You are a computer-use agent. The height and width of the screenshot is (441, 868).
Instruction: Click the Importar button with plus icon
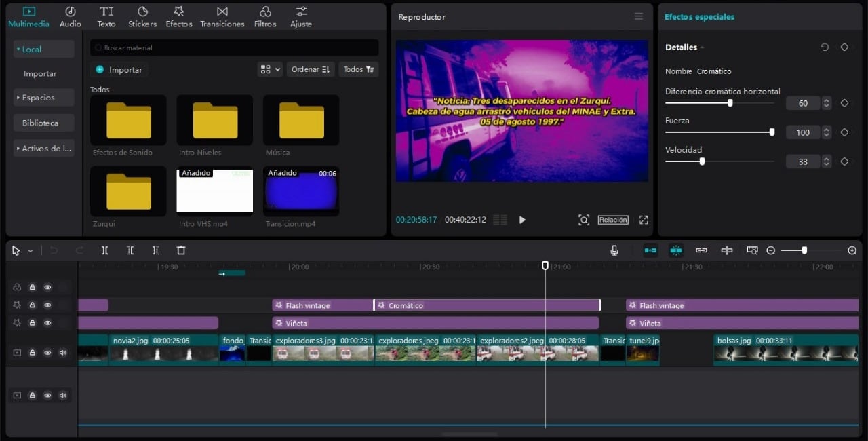click(119, 69)
